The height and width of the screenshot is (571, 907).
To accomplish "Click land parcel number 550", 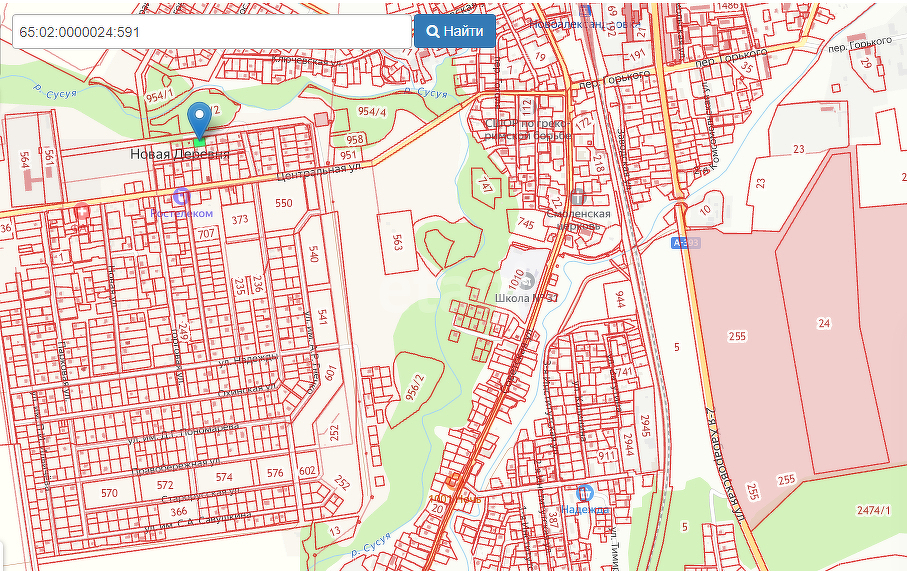I will 284,203.
